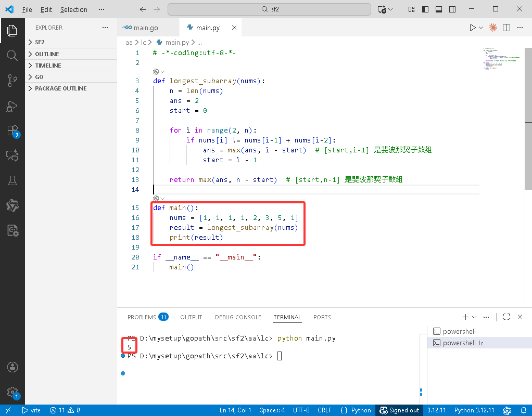Open the Selection menu

click(73, 9)
